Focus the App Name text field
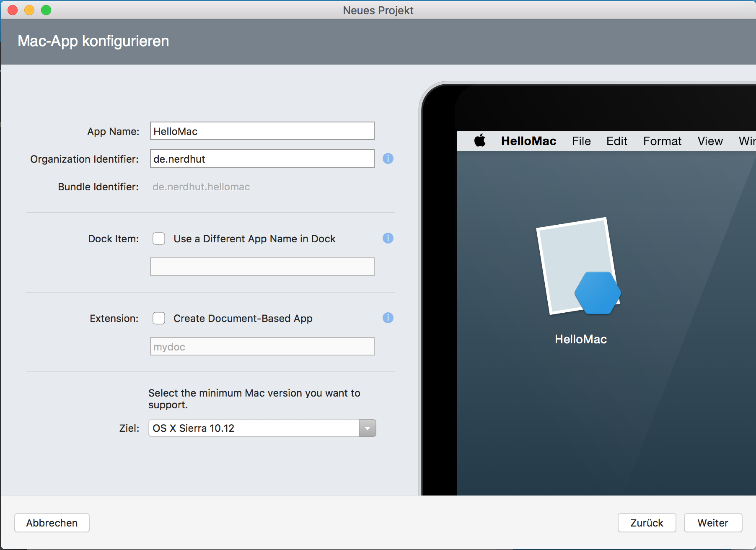The image size is (756, 550). tap(262, 131)
